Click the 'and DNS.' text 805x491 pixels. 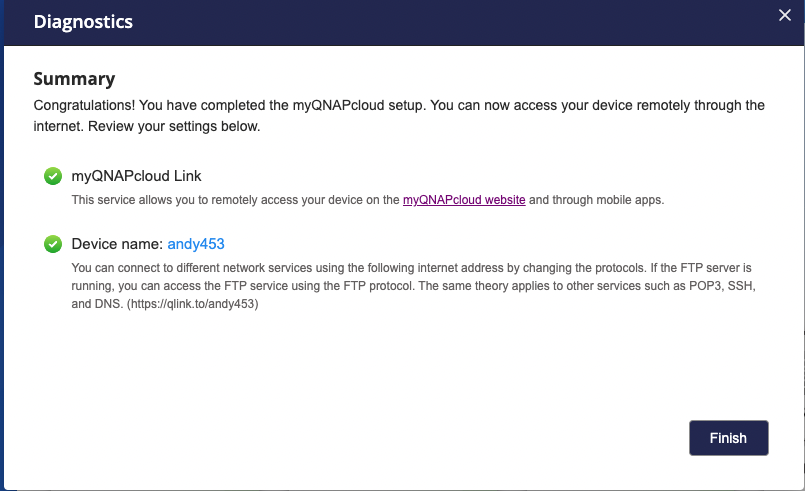point(86,304)
